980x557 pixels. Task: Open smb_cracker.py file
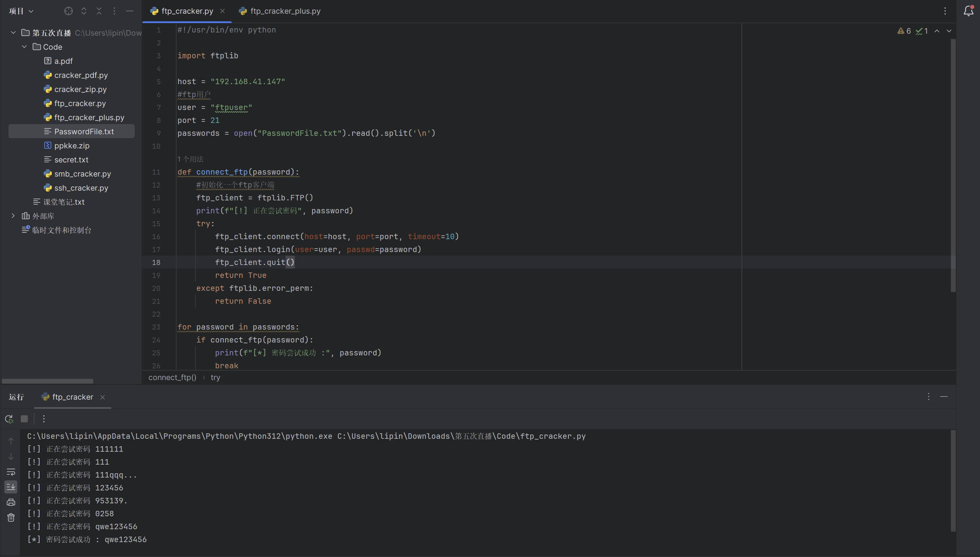[83, 174]
